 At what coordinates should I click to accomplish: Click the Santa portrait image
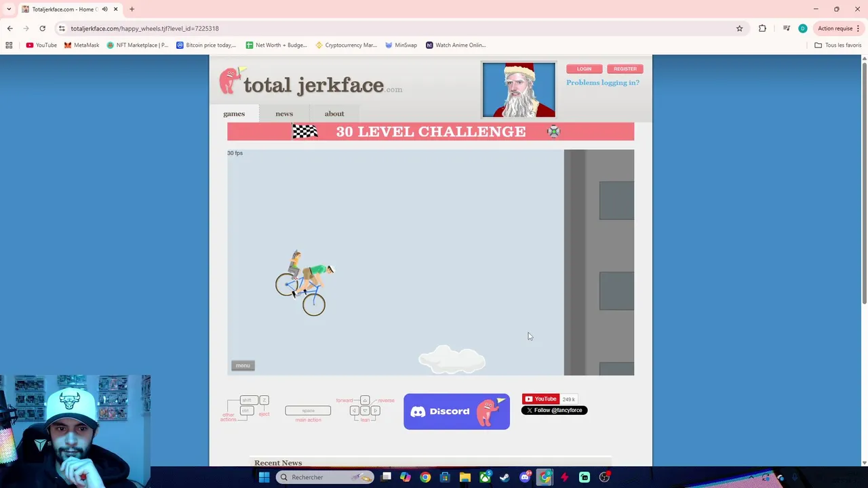click(519, 89)
